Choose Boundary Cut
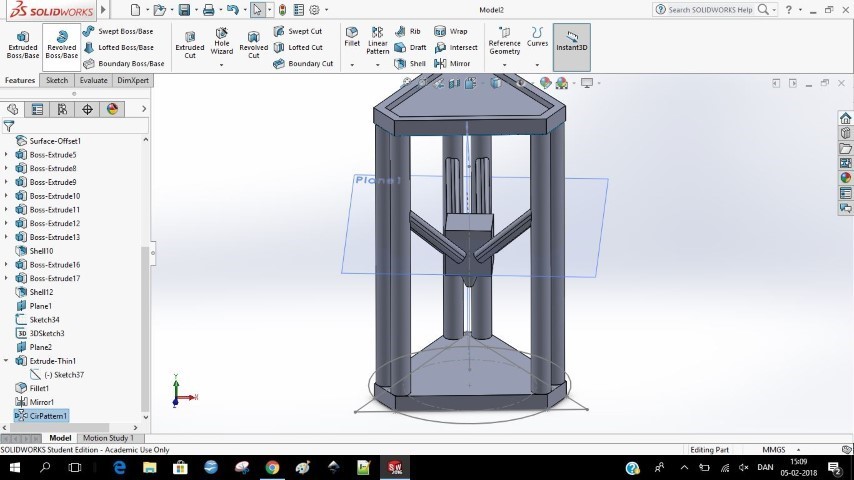 [303, 64]
